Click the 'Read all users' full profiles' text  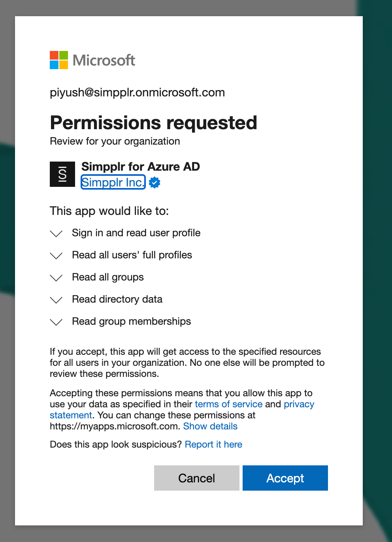132,255
